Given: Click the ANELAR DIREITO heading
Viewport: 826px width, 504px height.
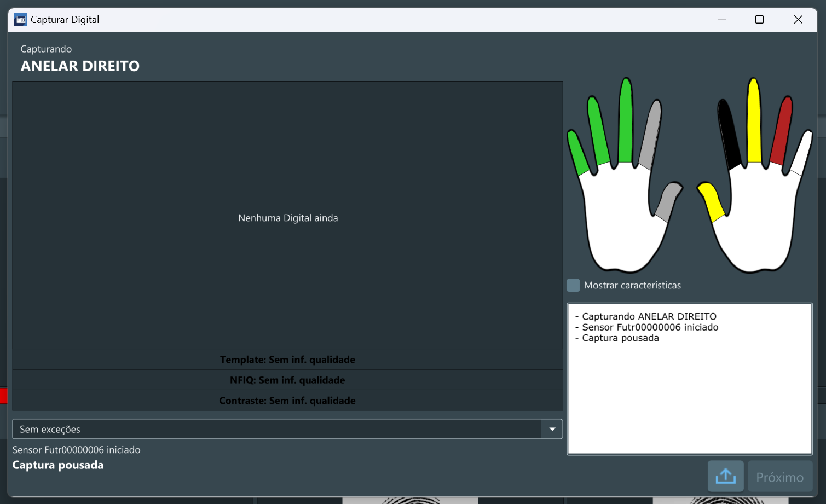Looking at the screenshot, I should tap(80, 66).
